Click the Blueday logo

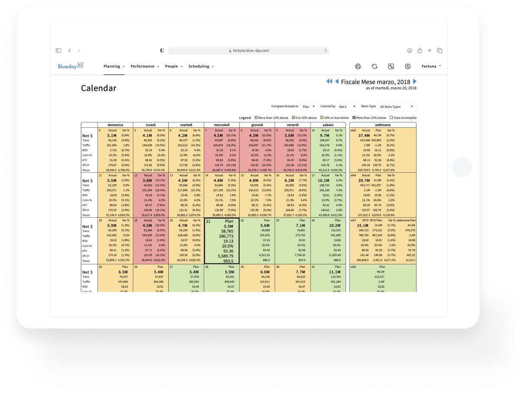71,66
